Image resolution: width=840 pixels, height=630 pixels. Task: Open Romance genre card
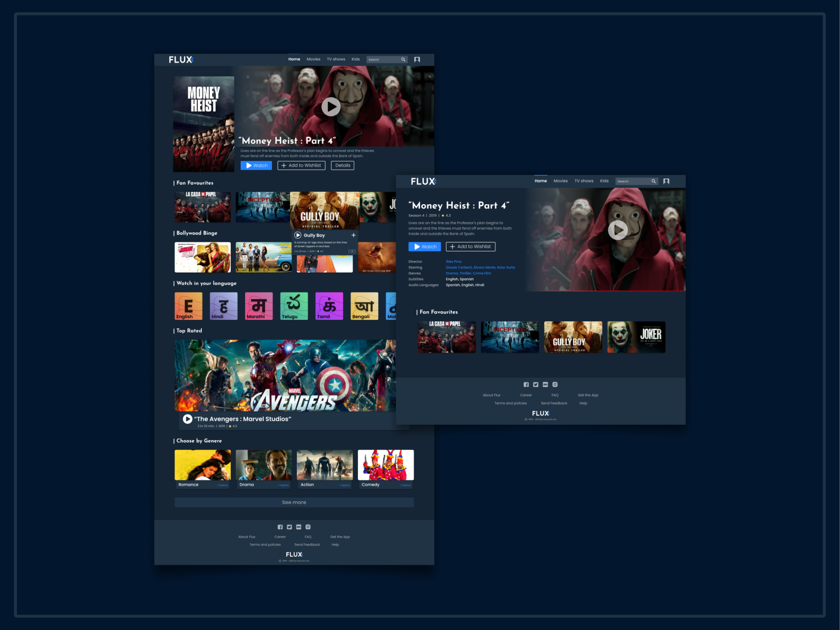(203, 469)
